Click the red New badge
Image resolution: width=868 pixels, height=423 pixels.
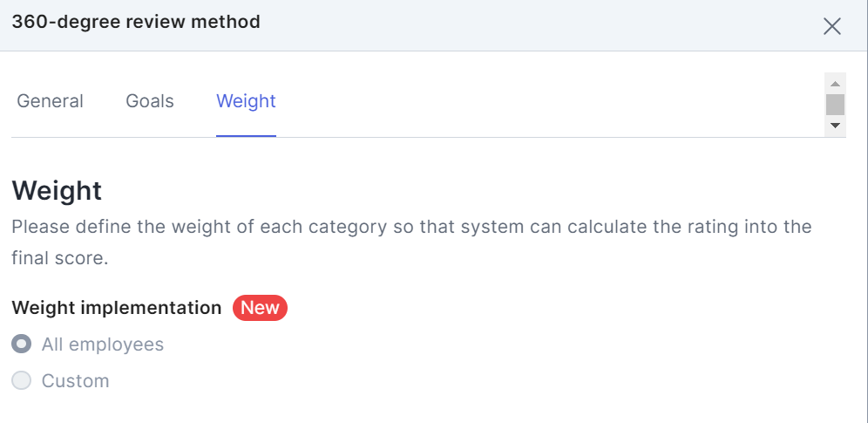pos(260,308)
